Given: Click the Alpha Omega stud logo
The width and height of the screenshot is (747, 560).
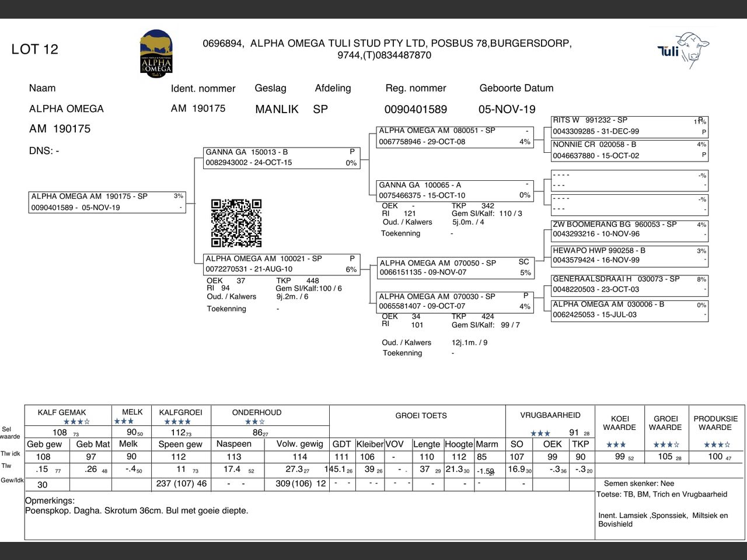Looking at the screenshot, I should point(156,54).
